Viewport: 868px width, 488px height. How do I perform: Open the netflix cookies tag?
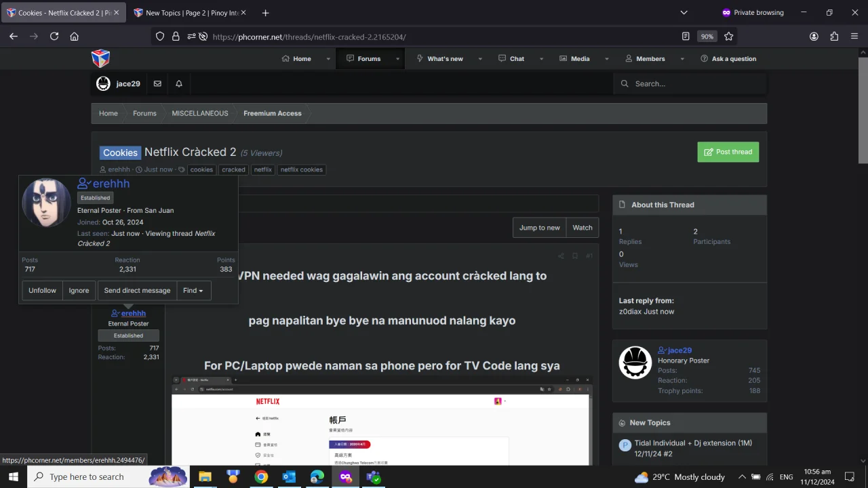[x=302, y=169]
